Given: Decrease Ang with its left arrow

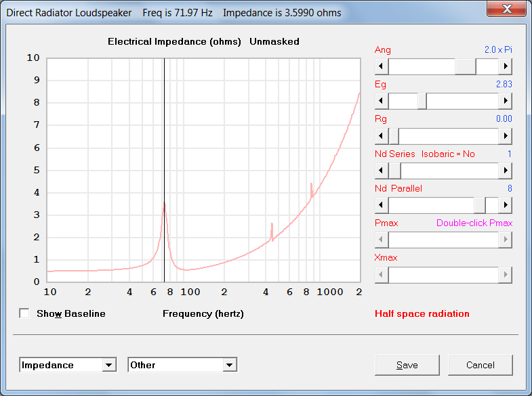Looking at the screenshot, I should (x=382, y=66).
